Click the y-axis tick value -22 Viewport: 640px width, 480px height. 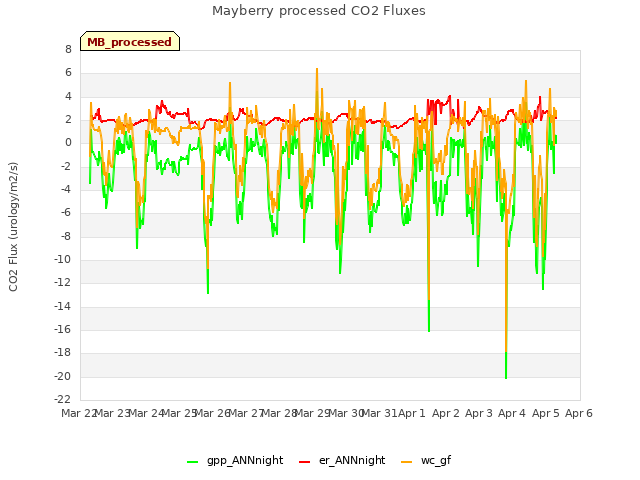click(62, 399)
